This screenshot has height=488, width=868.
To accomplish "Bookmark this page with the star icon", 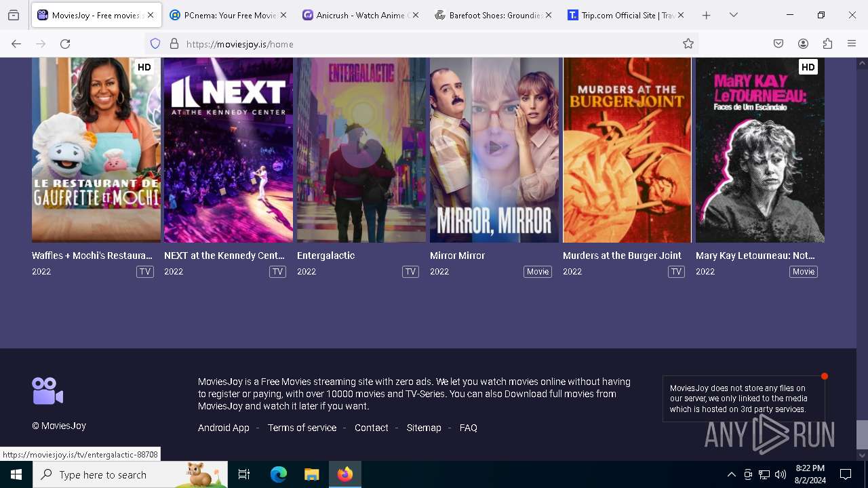I will tap(688, 44).
